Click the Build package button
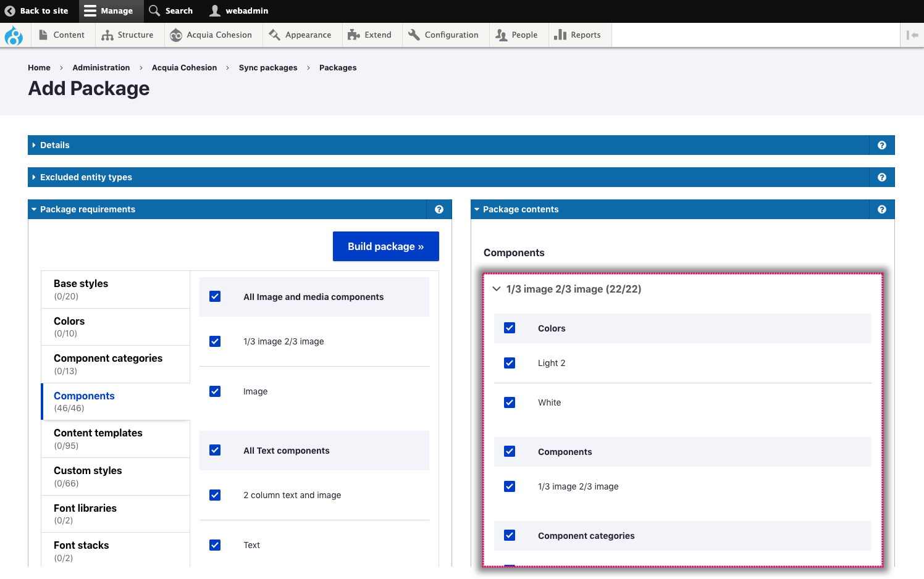Image resolution: width=924 pixels, height=579 pixels. 385,246
